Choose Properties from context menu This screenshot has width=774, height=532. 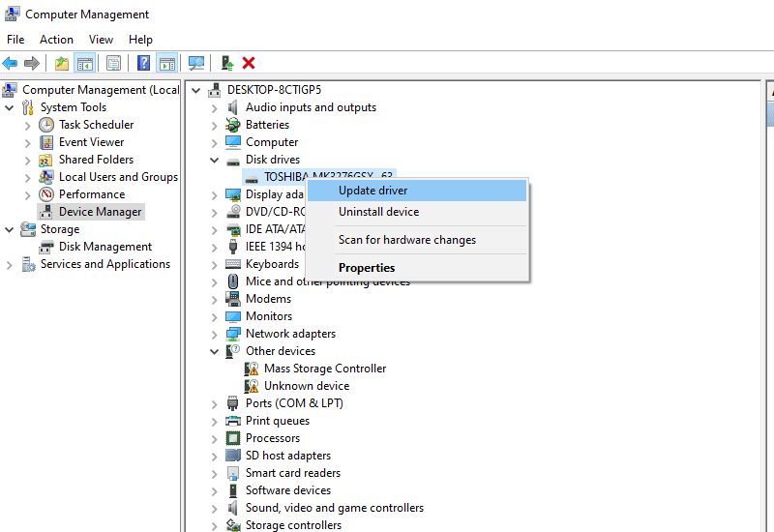417,268
